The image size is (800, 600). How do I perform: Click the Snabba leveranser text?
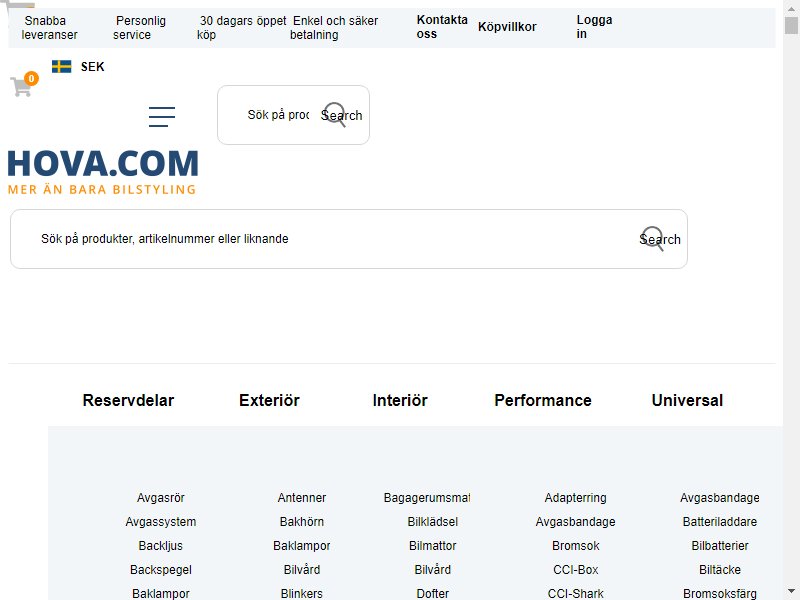pyautogui.click(x=49, y=28)
